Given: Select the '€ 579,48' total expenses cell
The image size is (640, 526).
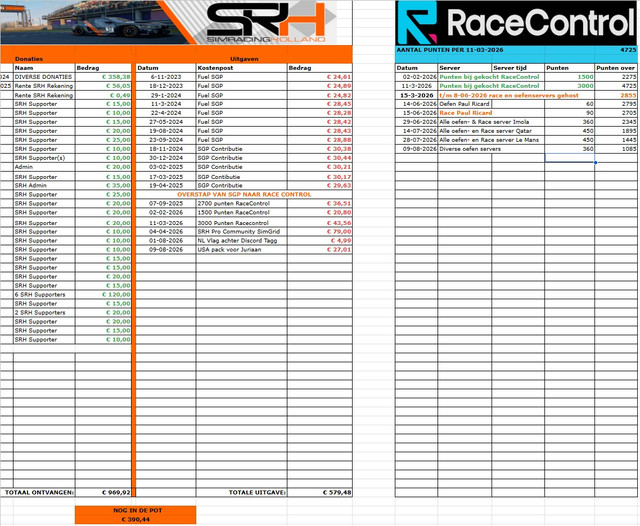Looking at the screenshot, I should [x=320, y=492].
